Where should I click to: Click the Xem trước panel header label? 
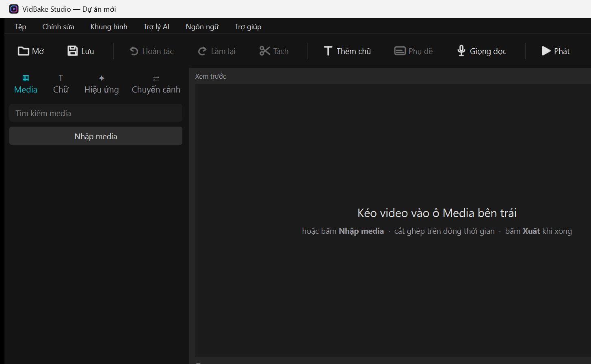pyautogui.click(x=210, y=76)
